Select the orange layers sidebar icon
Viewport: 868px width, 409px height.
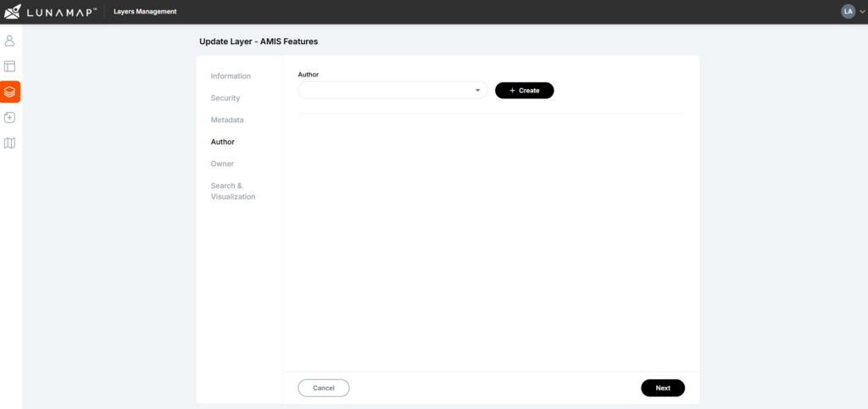click(x=10, y=92)
